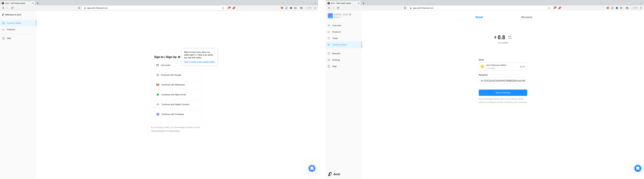Click the Arch logo at bottom of sidebar

(x=334, y=174)
